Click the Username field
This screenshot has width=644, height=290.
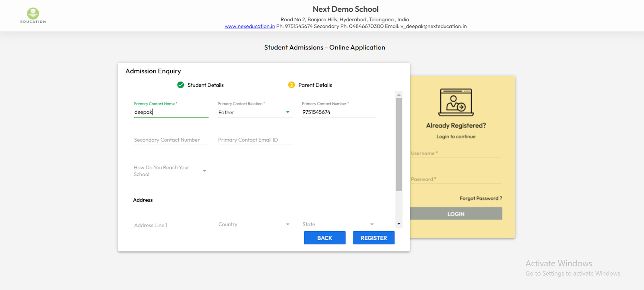click(x=456, y=153)
